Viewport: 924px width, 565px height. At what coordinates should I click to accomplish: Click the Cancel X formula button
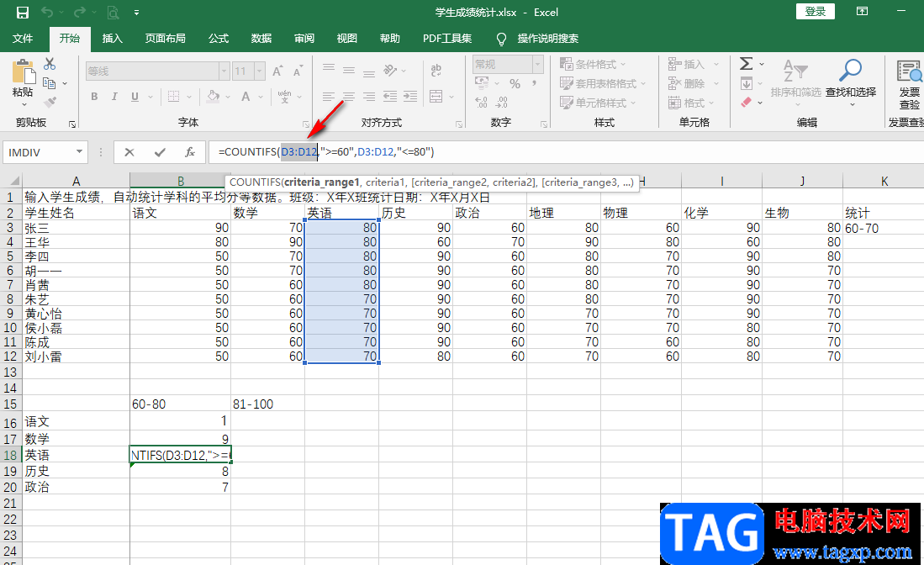[129, 152]
